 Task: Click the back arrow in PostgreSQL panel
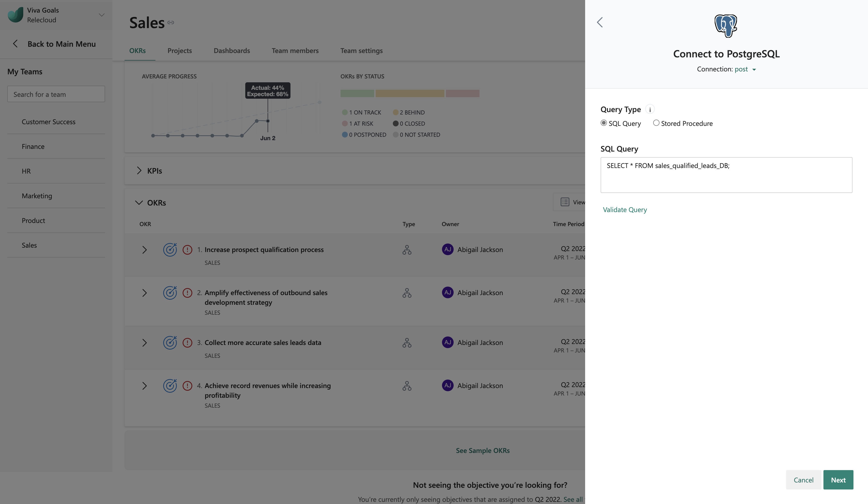[x=600, y=22]
